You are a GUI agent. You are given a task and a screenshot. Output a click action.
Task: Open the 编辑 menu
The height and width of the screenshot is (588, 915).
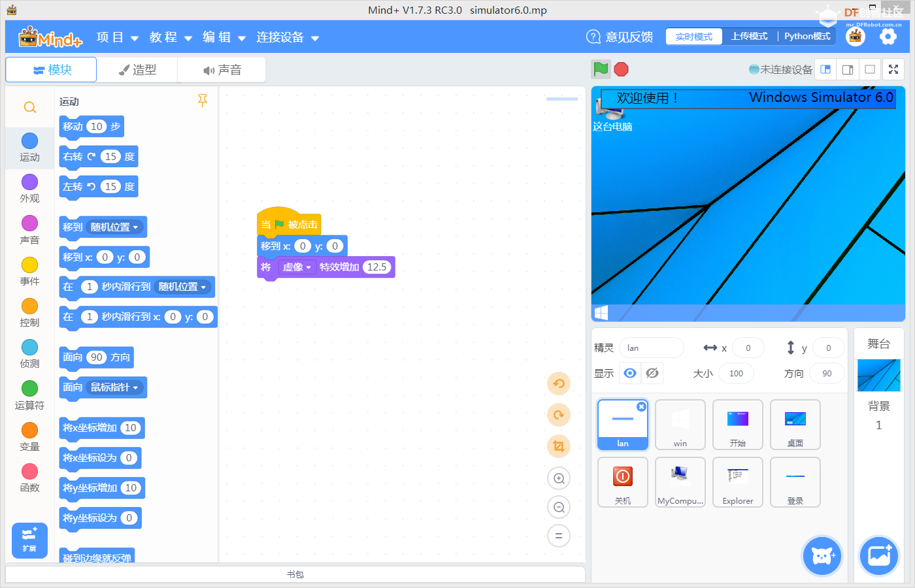click(224, 37)
